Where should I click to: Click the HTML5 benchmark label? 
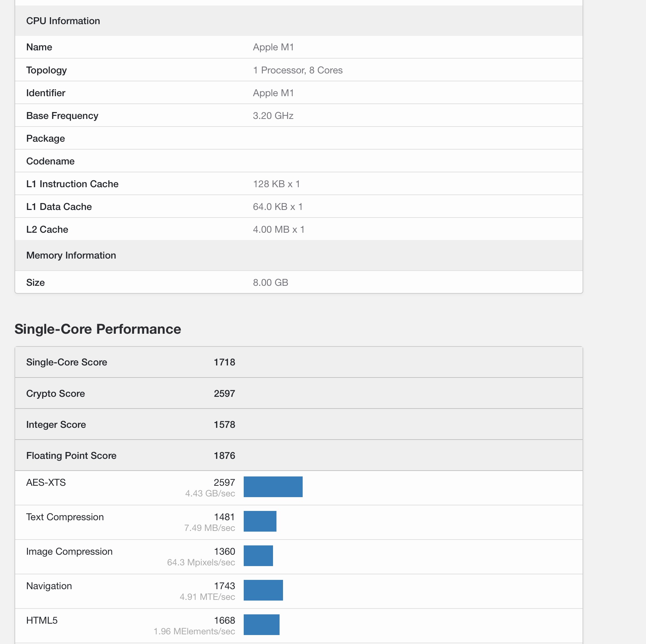point(42,620)
